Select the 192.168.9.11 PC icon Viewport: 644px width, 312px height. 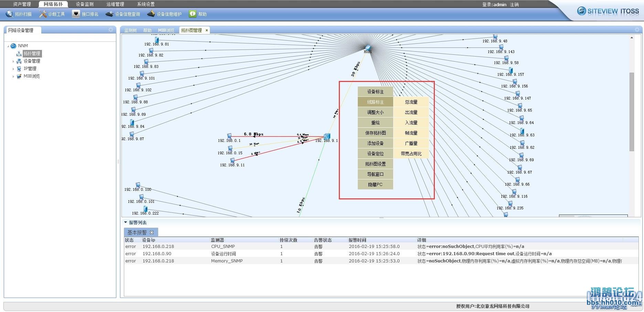coord(233,160)
